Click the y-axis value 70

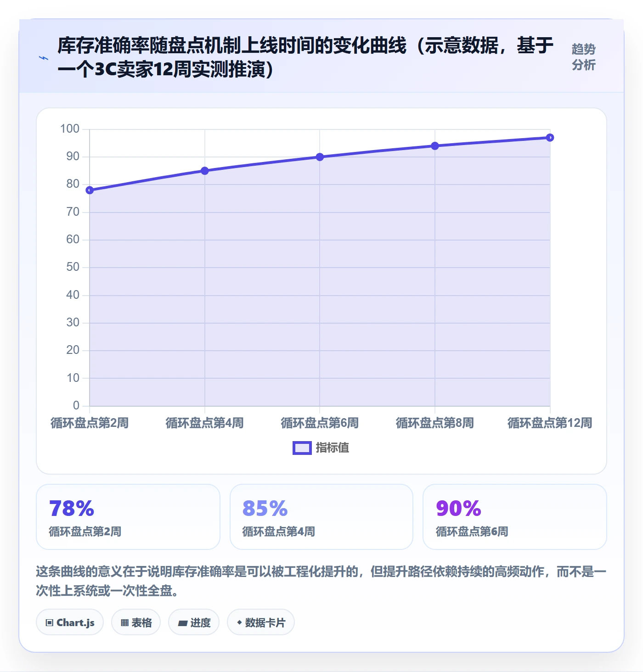point(73,212)
